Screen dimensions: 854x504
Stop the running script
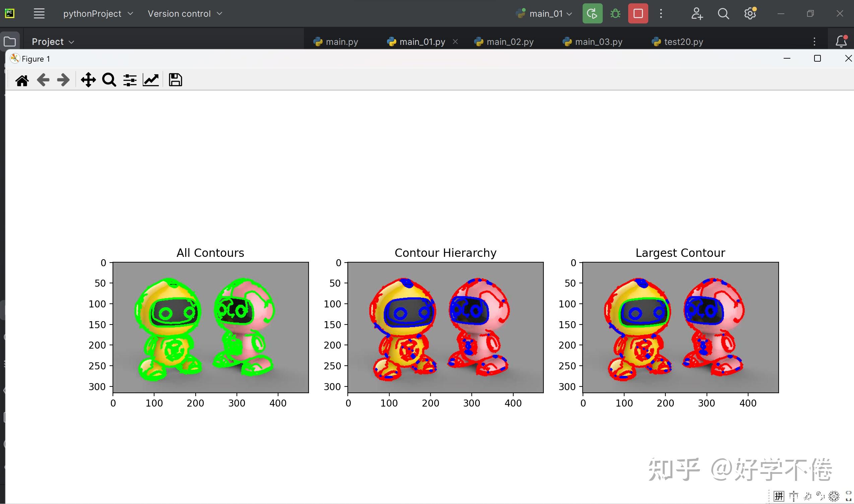tap(638, 13)
